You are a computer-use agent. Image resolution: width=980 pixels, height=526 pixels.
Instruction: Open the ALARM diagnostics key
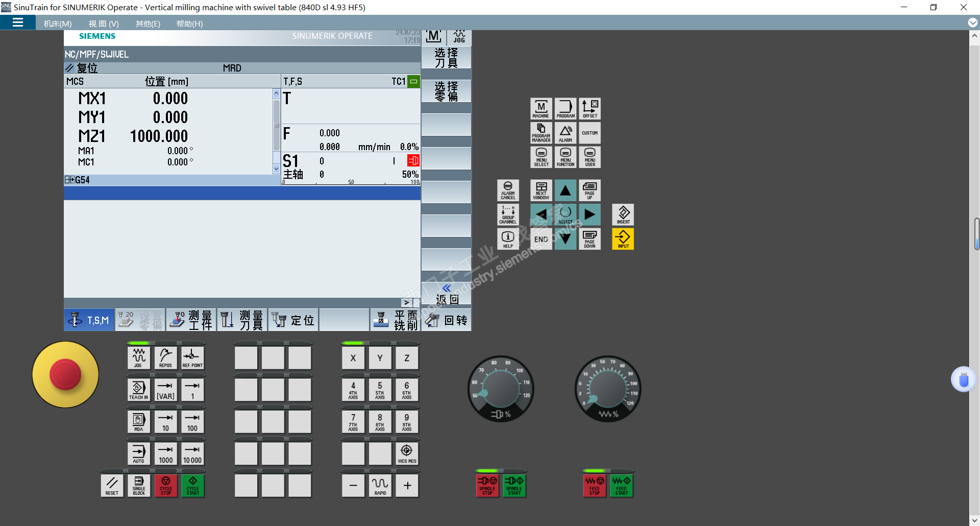tap(566, 133)
